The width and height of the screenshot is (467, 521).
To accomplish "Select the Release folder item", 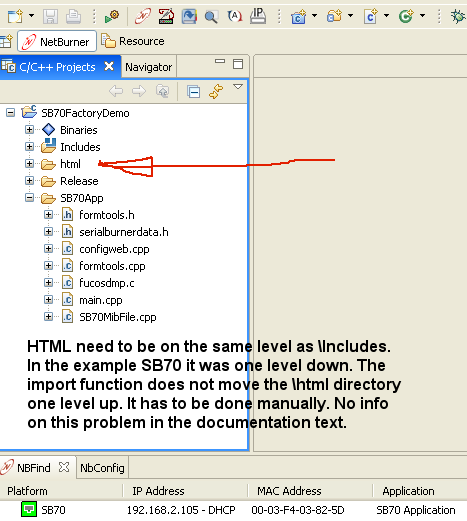I will 79,181.
